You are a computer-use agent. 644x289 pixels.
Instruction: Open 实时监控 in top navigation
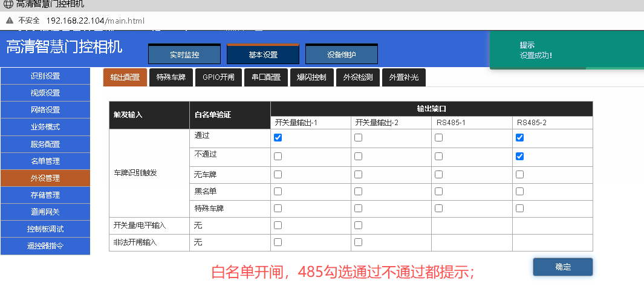(184, 54)
